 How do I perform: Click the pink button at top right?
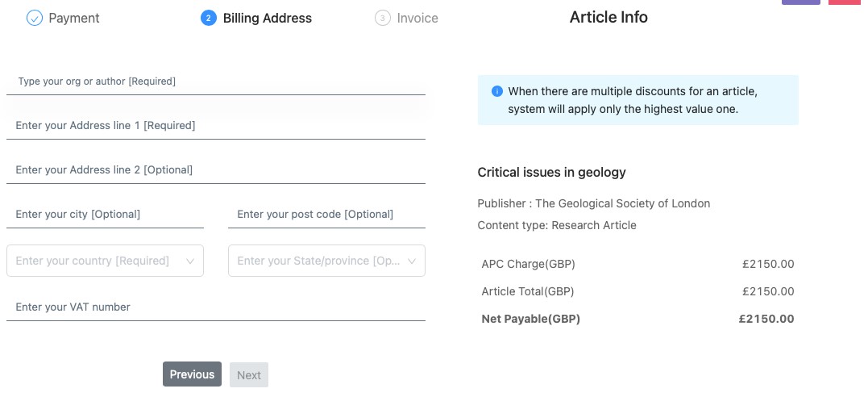click(x=844, y=2)
